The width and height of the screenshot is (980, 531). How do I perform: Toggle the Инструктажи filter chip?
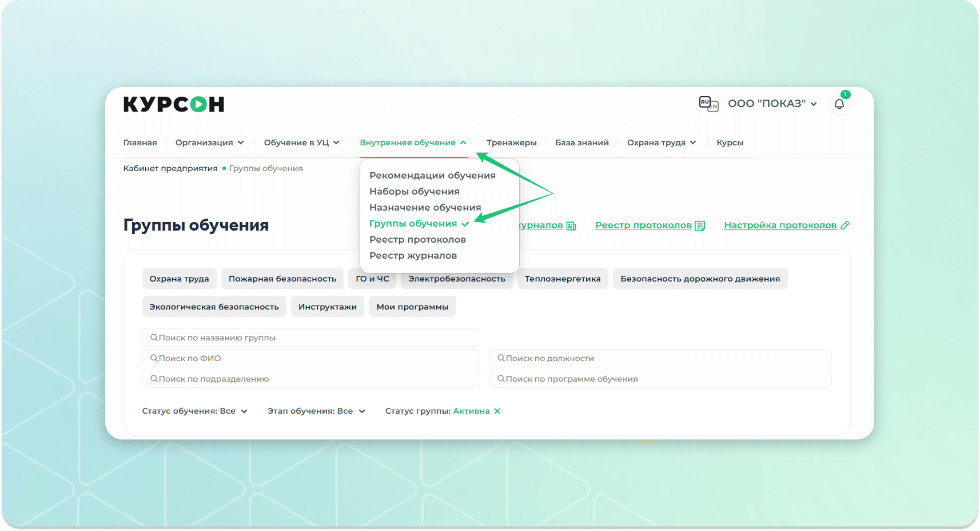pyautogui.click(x=327, y=307)
